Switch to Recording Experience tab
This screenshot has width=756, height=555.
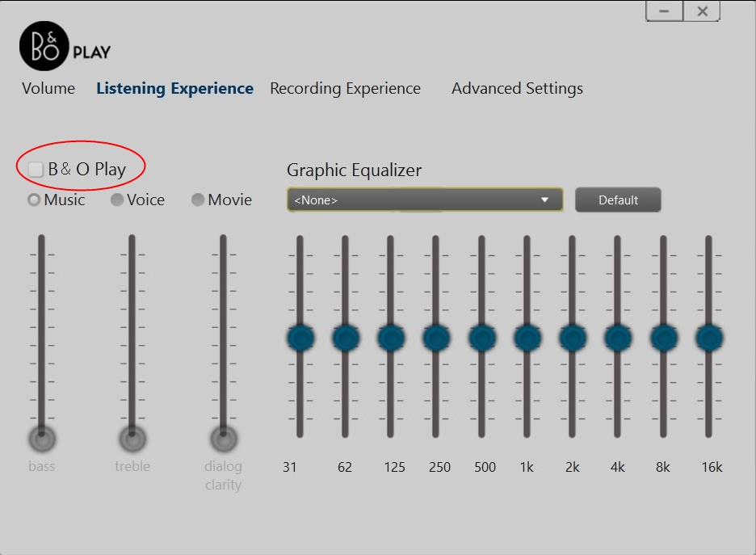click(x=345, y=88)
